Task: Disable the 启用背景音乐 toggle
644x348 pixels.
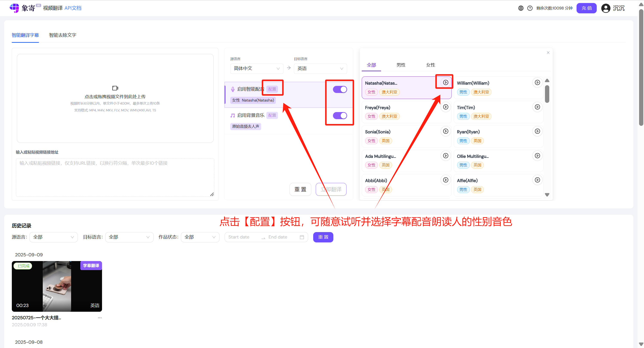Action: tap(339, 115)
